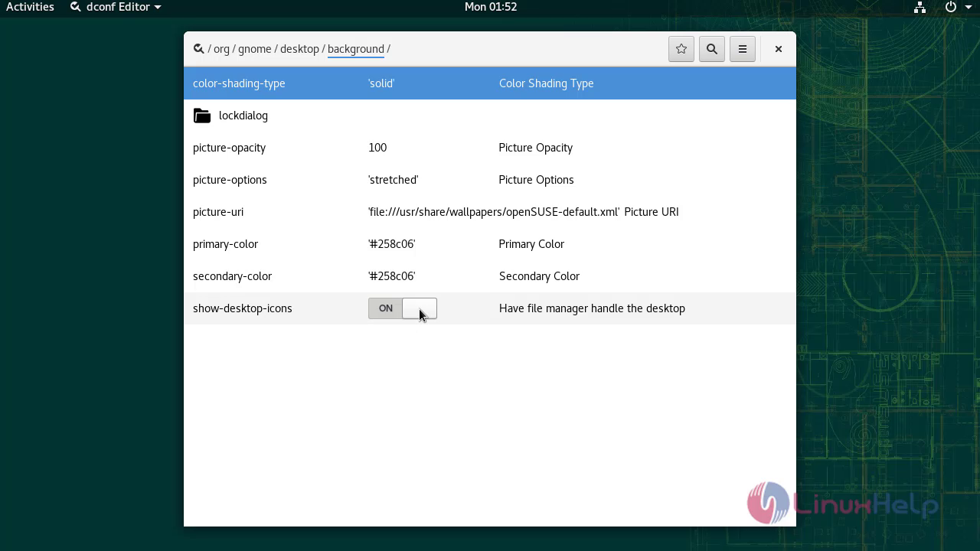Click the 'solid' value

pos(381,83)
